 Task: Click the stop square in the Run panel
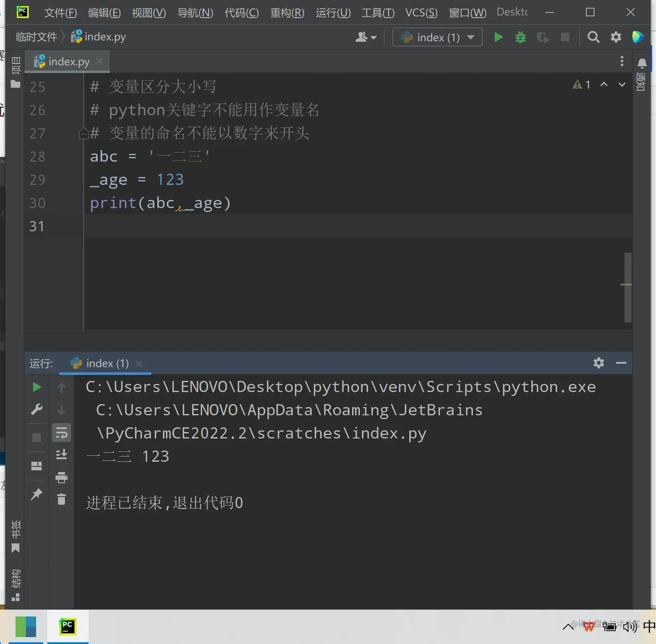36,437
